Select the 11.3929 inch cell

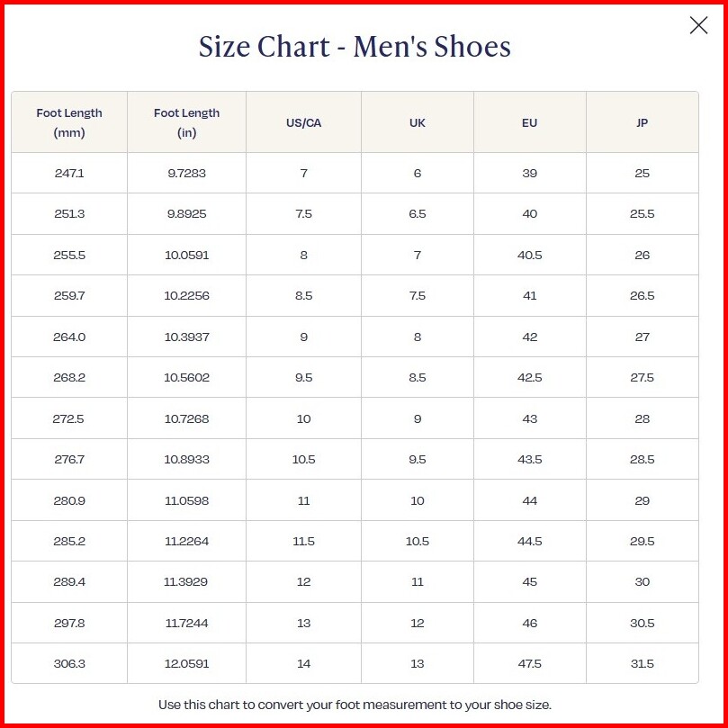pos(186,582)
